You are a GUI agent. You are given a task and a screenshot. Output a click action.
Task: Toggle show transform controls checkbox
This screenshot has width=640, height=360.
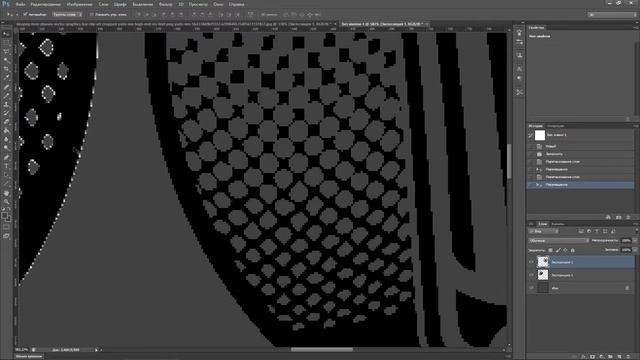point(91,14)
